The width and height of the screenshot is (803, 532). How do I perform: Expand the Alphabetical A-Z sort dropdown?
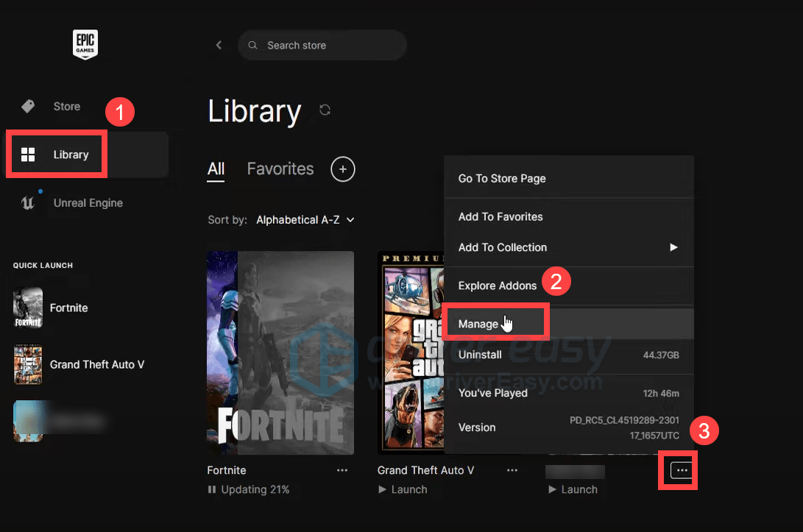pos(305,220)
